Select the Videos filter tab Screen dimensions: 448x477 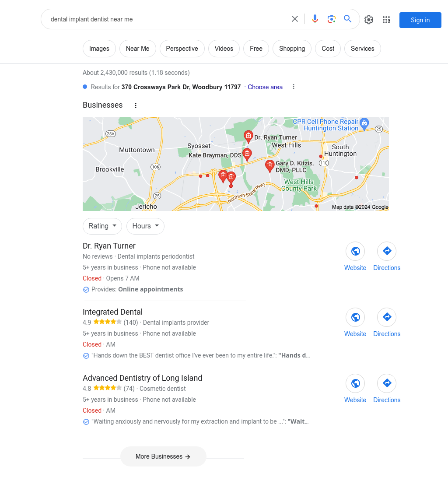pos(224,49)
